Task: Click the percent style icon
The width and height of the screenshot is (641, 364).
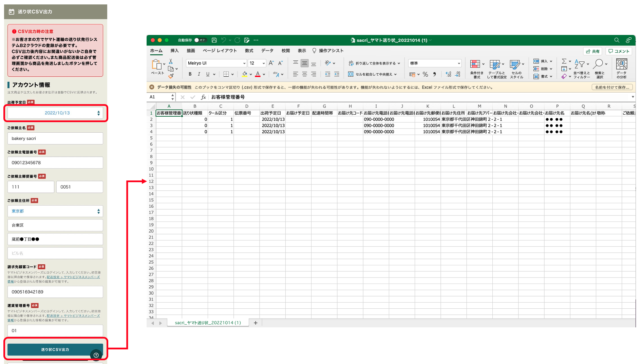Action: point(425,74)
